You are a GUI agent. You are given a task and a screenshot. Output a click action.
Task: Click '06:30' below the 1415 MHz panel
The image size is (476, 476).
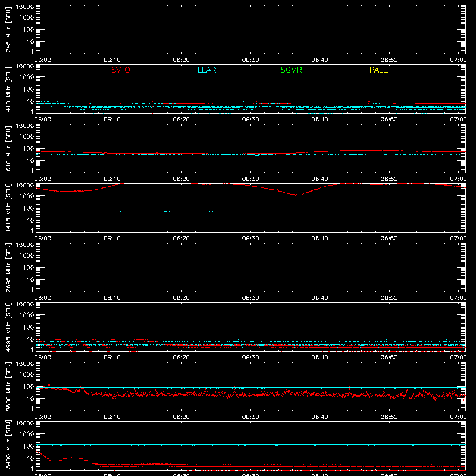(x=250, y=239)
